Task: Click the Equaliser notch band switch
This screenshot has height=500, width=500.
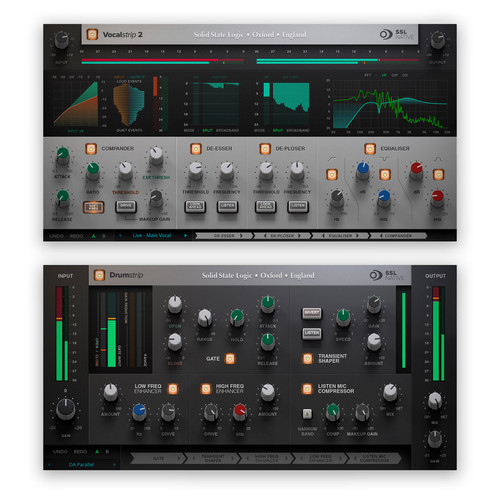Action: [x=385, y=174]
